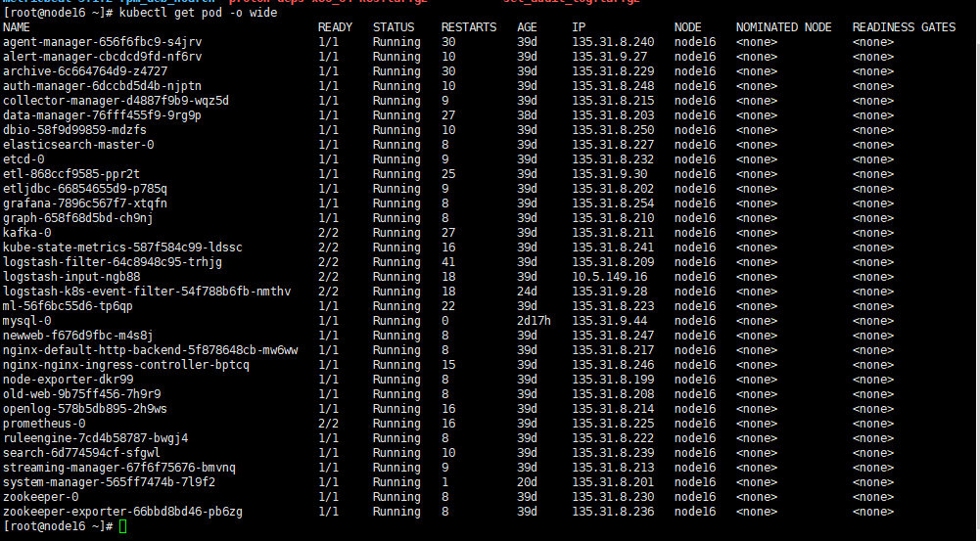
Task: Select pod name alert-manager-cbcdcd9fd-nf6rv
Action: 103,56
